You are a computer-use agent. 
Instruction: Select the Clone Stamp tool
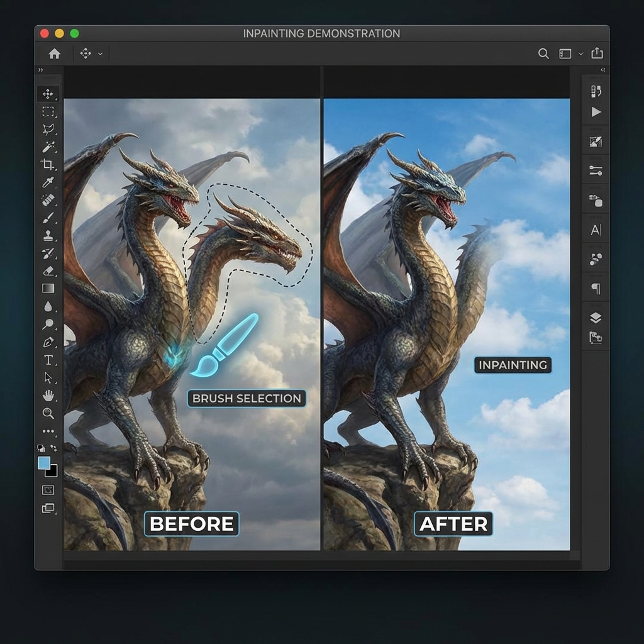(x=48, y=236)
